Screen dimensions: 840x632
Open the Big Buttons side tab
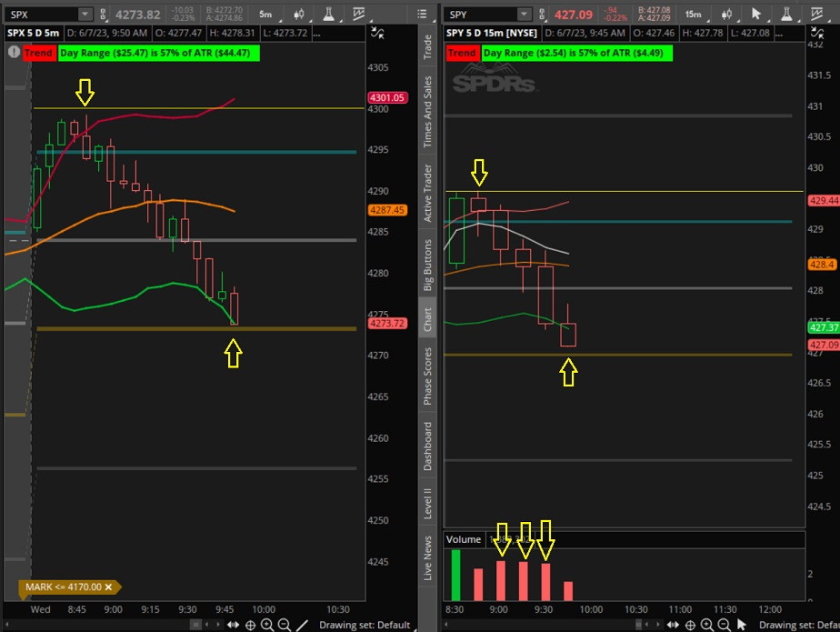point(427,265)
